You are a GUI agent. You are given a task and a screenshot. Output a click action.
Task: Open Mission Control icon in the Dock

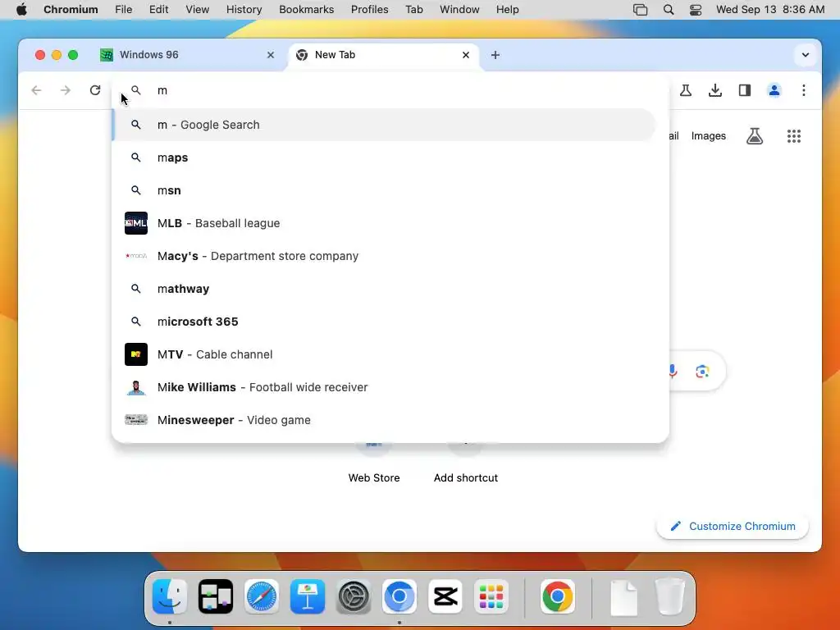click(216, 596)
